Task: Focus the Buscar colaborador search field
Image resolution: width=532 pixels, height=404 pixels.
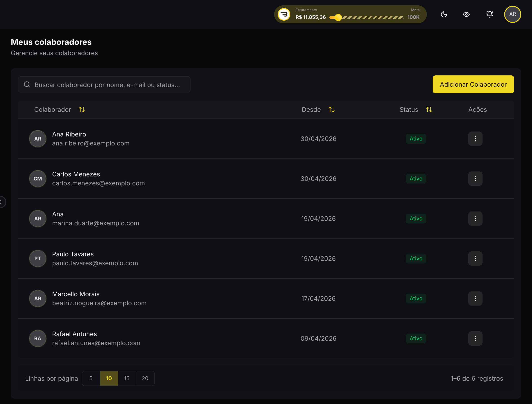Action: click(x=104, y=84)
